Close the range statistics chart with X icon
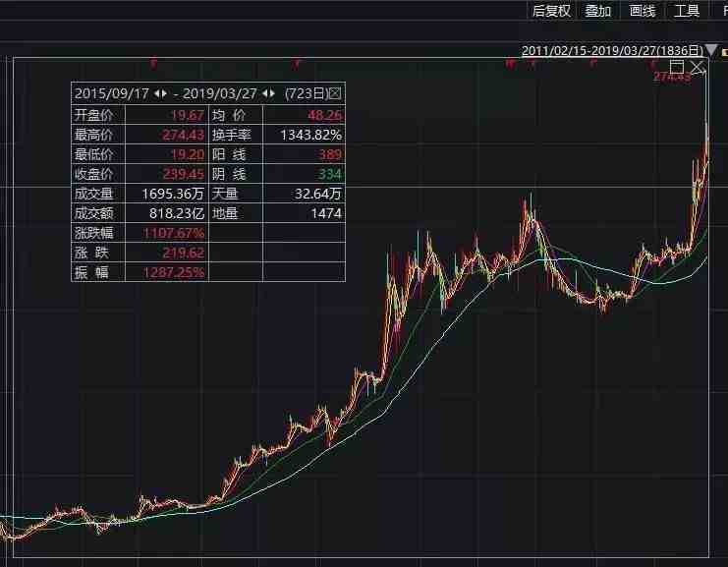 pyautogui.click(x=698, y=67)
